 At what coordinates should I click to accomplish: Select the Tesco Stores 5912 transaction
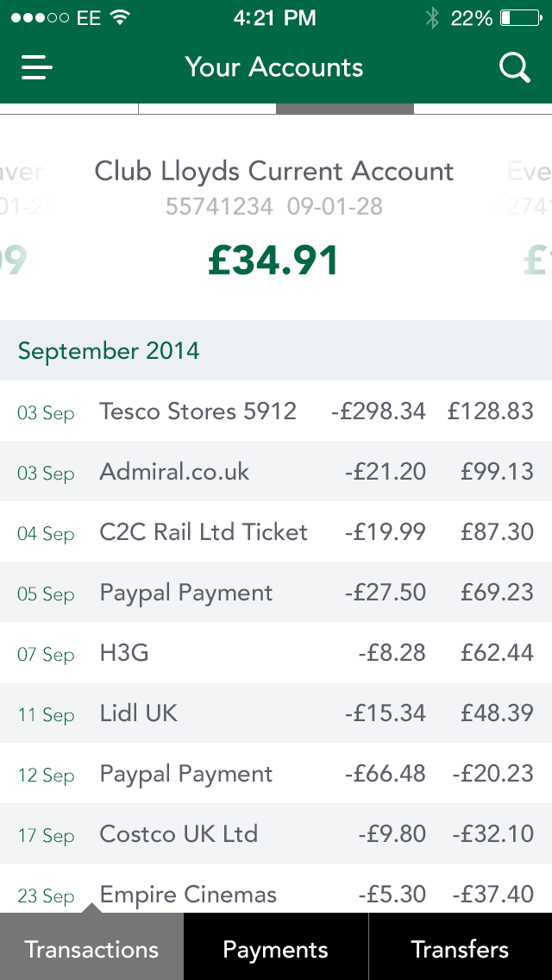point(275,411)
